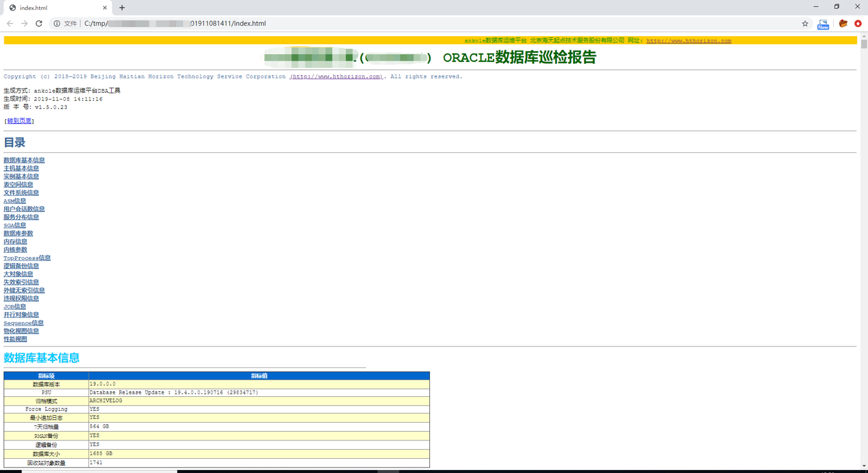Go to 用户会话数信息 section
Image resolution: width=868 pixels, height=473 pixels.
pos(24,209)
